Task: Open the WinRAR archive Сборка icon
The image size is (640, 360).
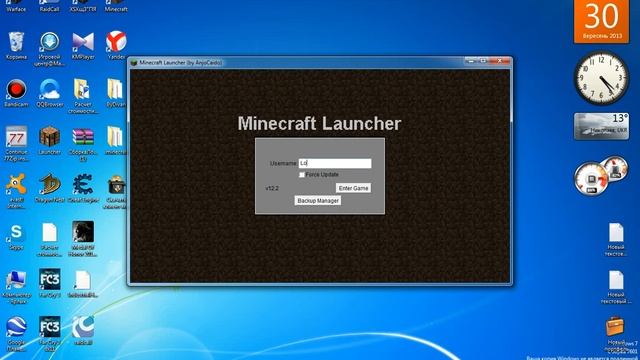Action: coord(83,137)
